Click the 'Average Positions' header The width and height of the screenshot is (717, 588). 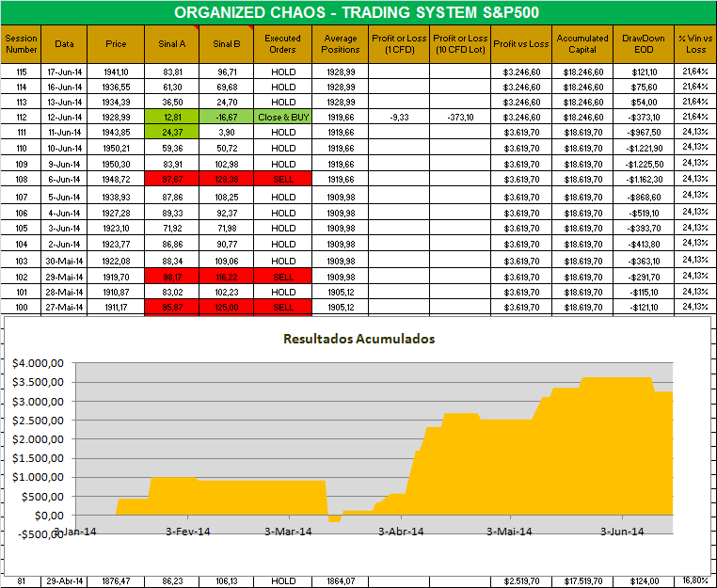pos(341,44)
